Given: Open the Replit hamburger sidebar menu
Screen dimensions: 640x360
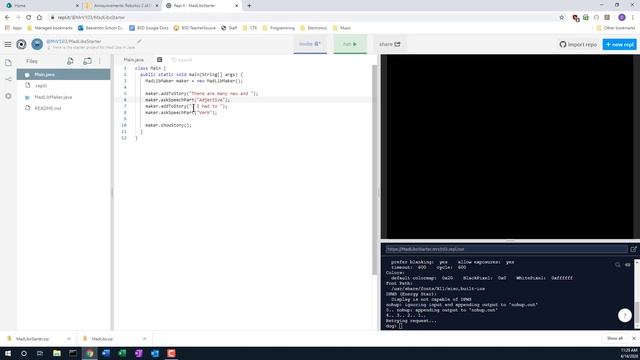Looking at the screenshot, I should click(x=8, y=44).
